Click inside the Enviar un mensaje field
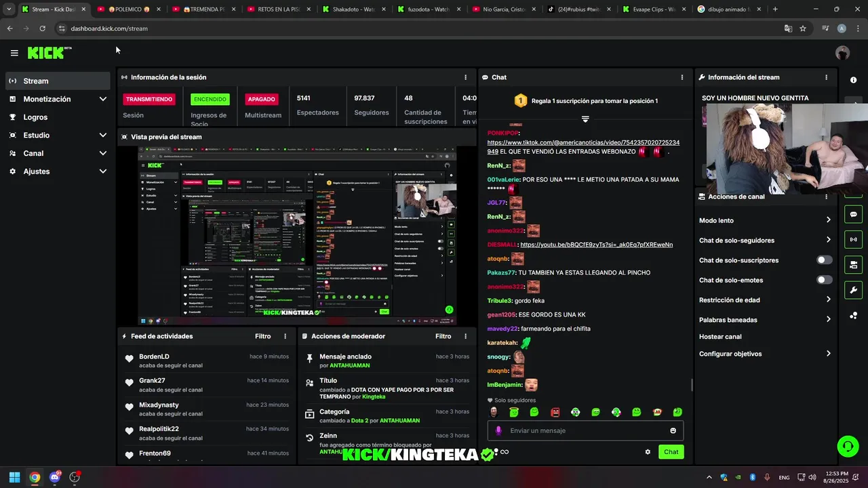This screenshot has width=868, height=488. click(585, 430)
